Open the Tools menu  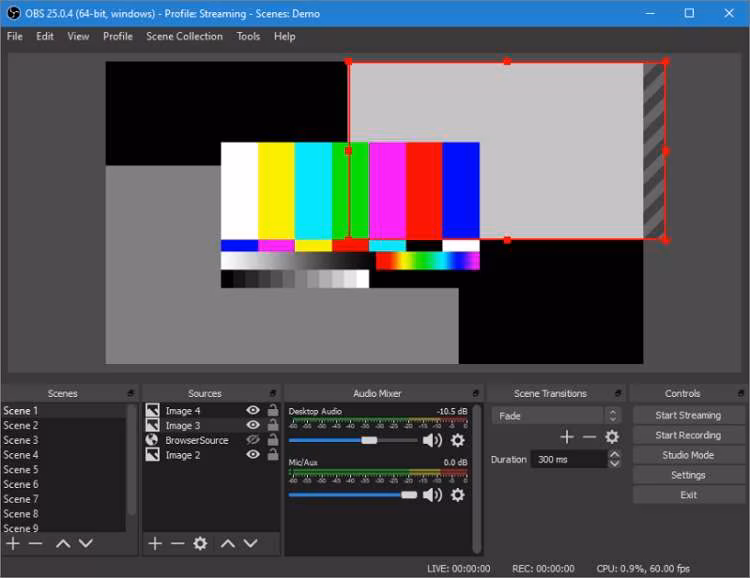[x=248, y=36]
